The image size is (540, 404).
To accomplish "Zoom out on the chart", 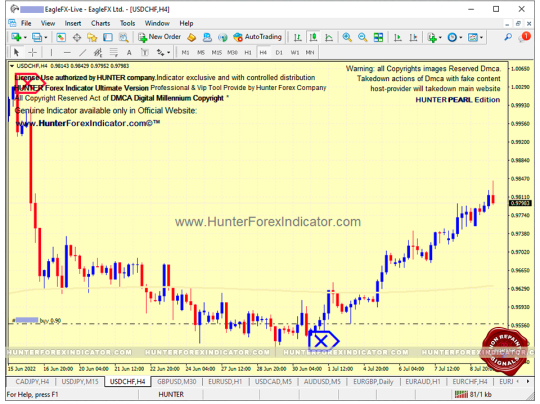I will click(362, 37).
